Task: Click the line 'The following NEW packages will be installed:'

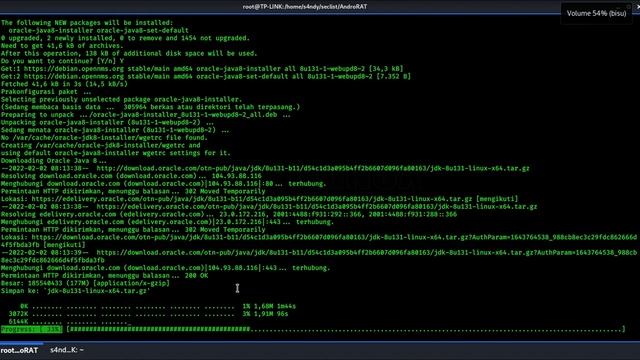Action: click(x=87, y=23)
